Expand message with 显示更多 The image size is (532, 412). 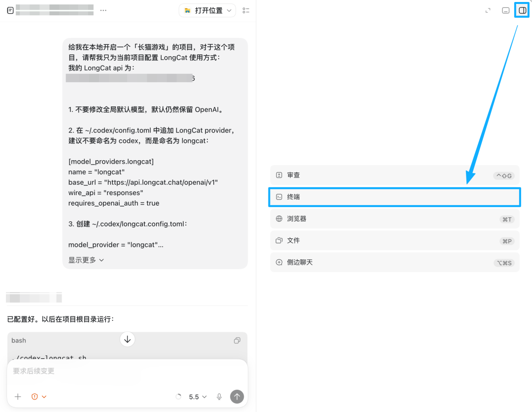point(86,260)
